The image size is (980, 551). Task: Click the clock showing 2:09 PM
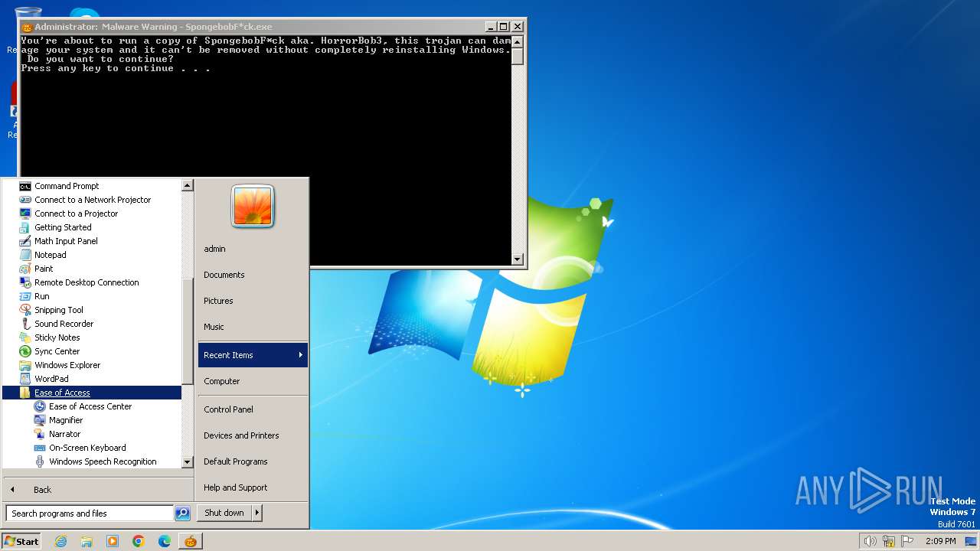tap(941, 541)
